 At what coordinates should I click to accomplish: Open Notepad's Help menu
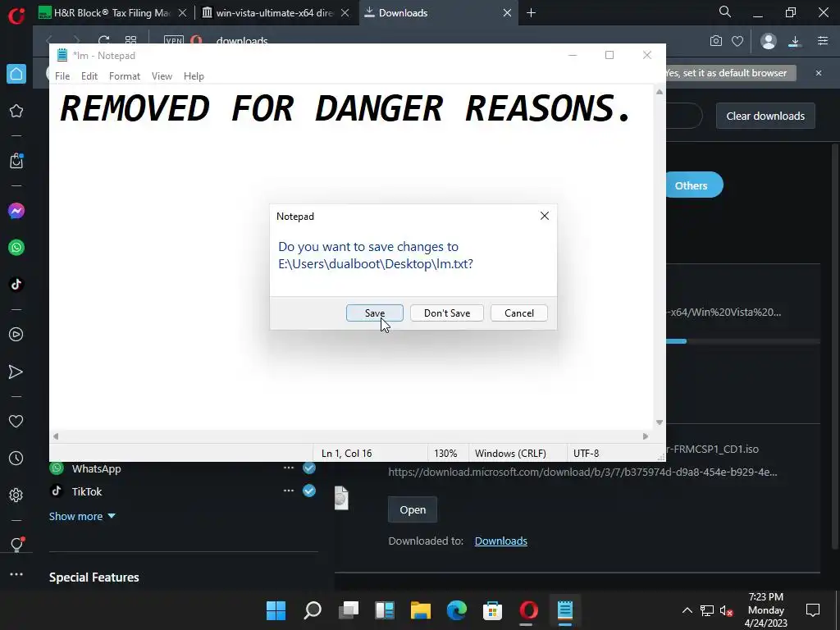[x=194, y=76]
